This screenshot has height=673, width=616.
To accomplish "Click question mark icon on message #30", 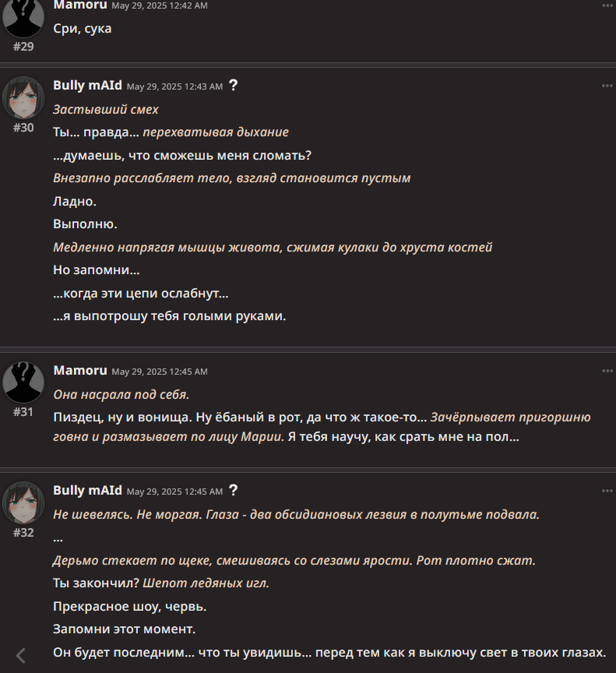I will [x=233, y=85].
